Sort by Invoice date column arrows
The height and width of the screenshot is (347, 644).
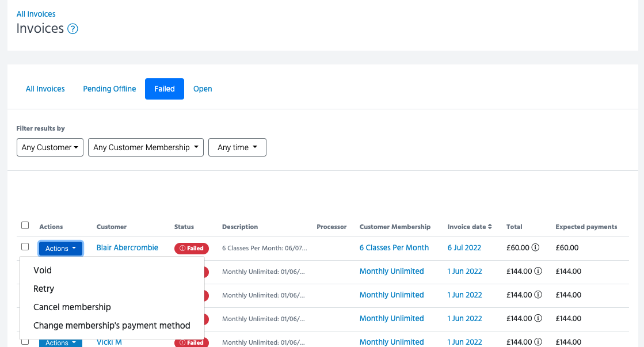490,227
